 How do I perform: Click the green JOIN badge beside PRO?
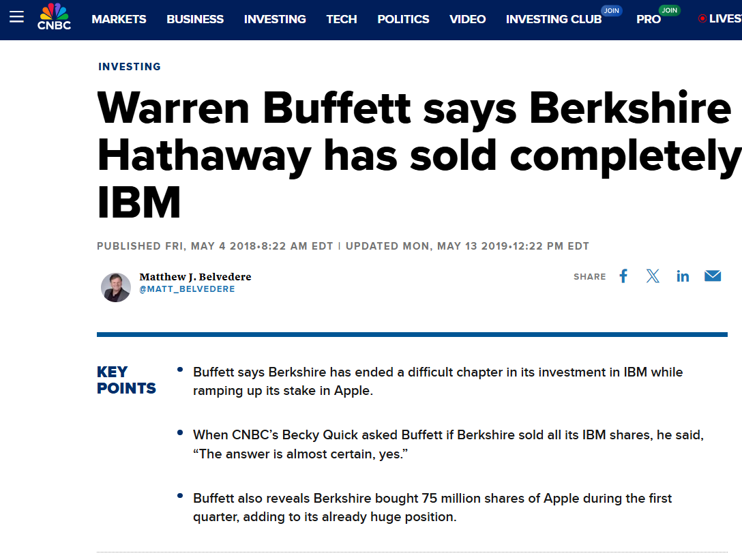point(670,10)
